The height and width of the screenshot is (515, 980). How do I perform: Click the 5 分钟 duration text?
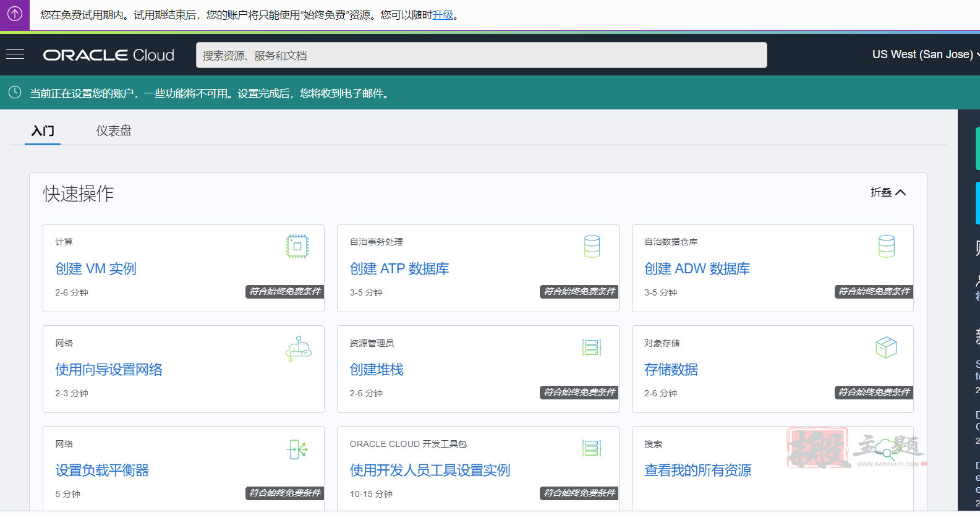pos(67,494)
